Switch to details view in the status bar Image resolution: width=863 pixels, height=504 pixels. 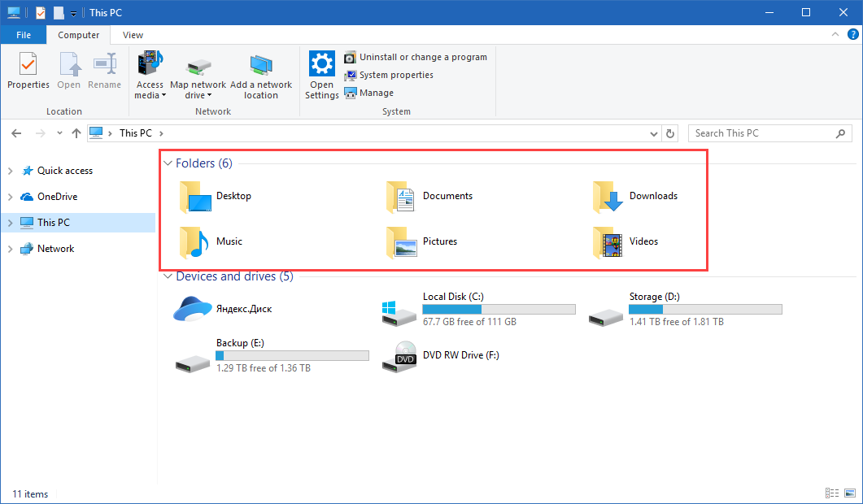(x=831, y=493)
